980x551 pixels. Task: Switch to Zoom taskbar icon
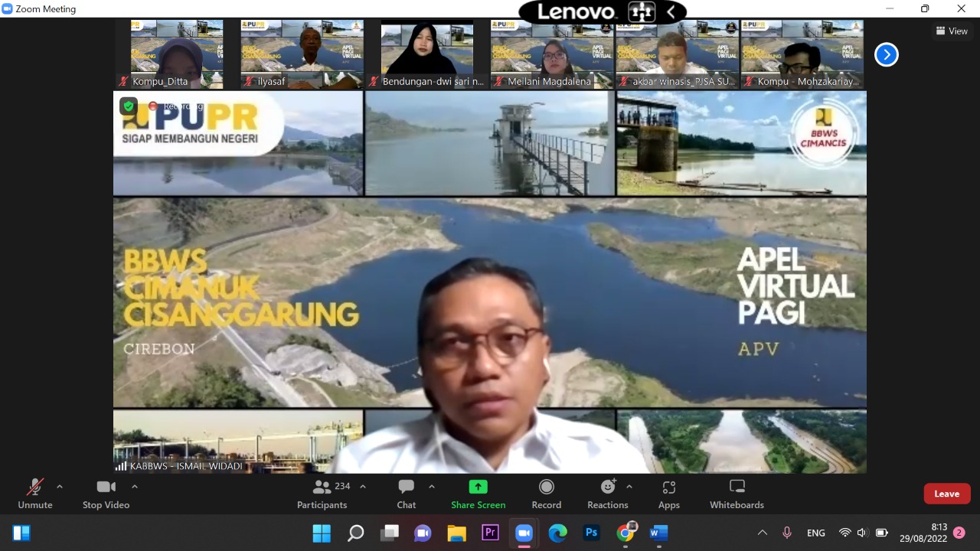click(x=524, y=533)
